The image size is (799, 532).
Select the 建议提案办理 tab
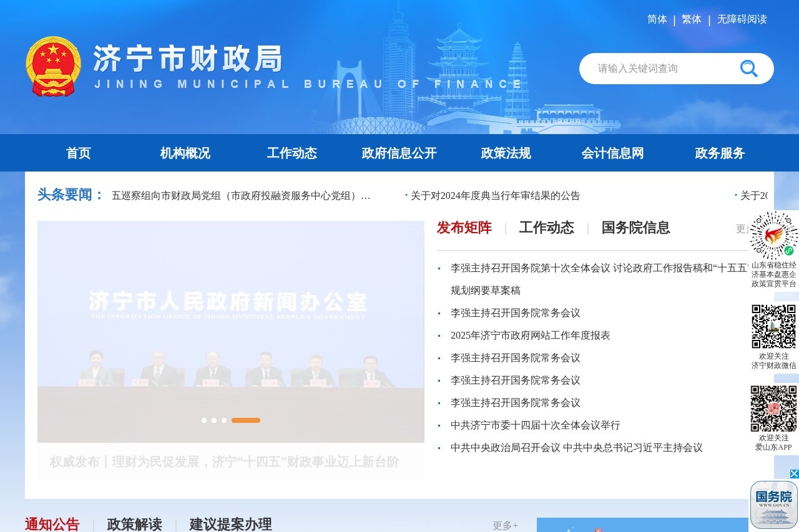pos(231,525)
